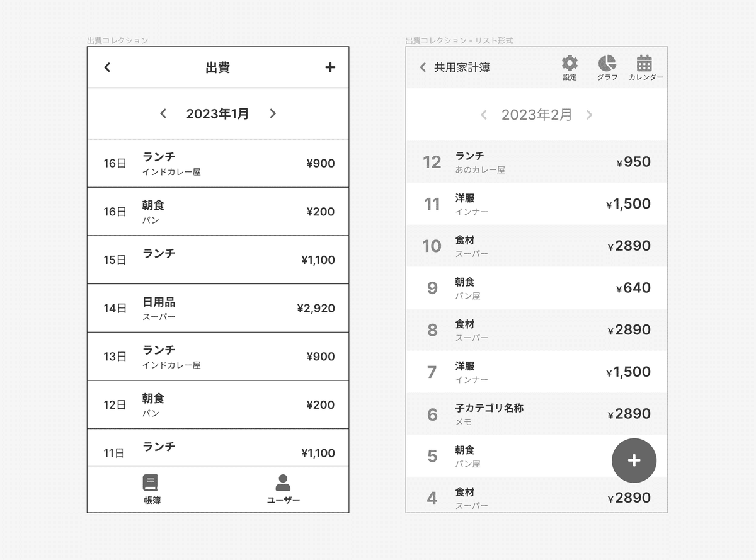The image size is (756, 560).
Task: Click the 2023年1月 month label
Action: pyautogui.click(x=218, y=114)
